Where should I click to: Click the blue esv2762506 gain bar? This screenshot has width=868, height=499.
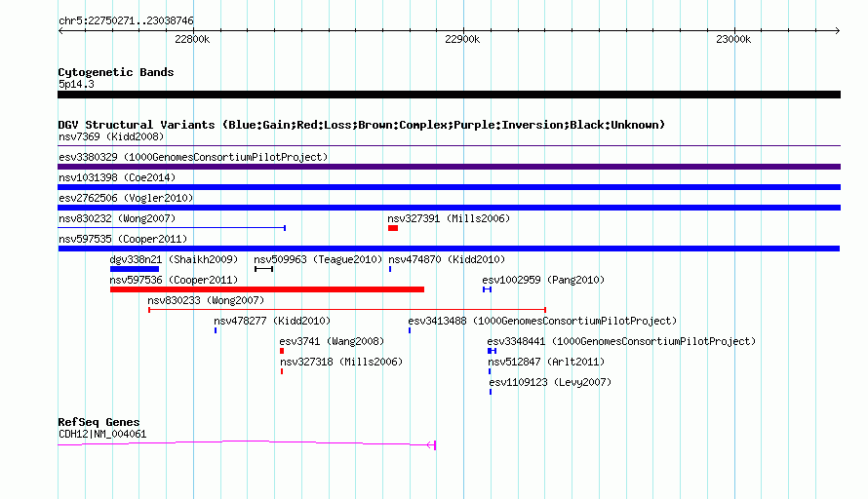(x=449, y=208)
